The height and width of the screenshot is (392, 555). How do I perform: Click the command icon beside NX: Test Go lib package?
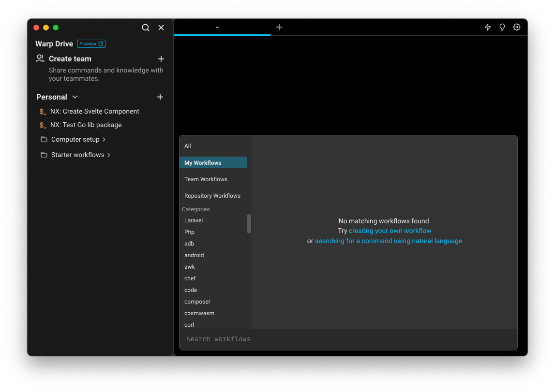pos(42,125)
